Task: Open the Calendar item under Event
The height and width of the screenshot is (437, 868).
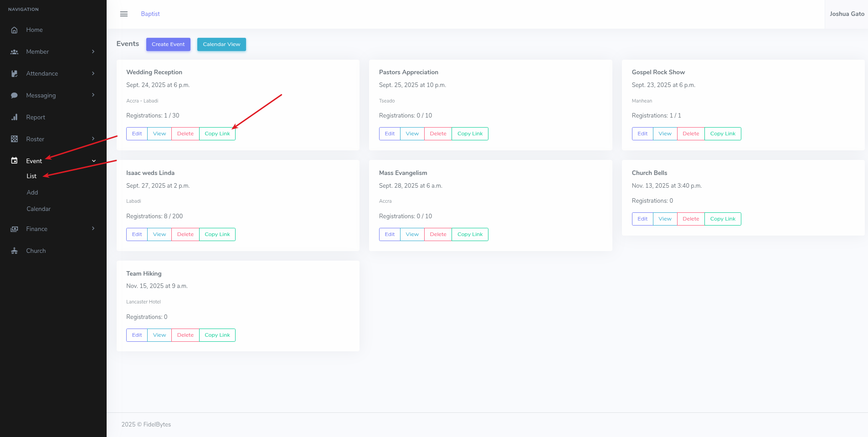Action: 38,209
